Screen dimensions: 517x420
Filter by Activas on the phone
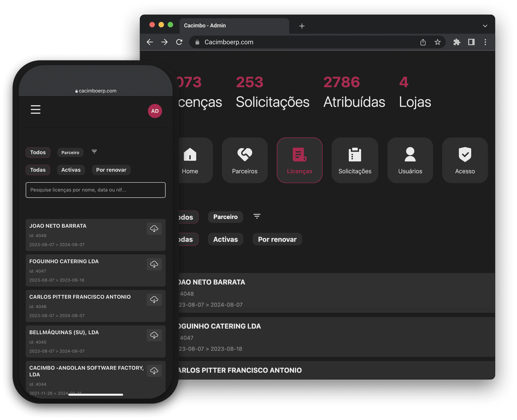point(71,170)
